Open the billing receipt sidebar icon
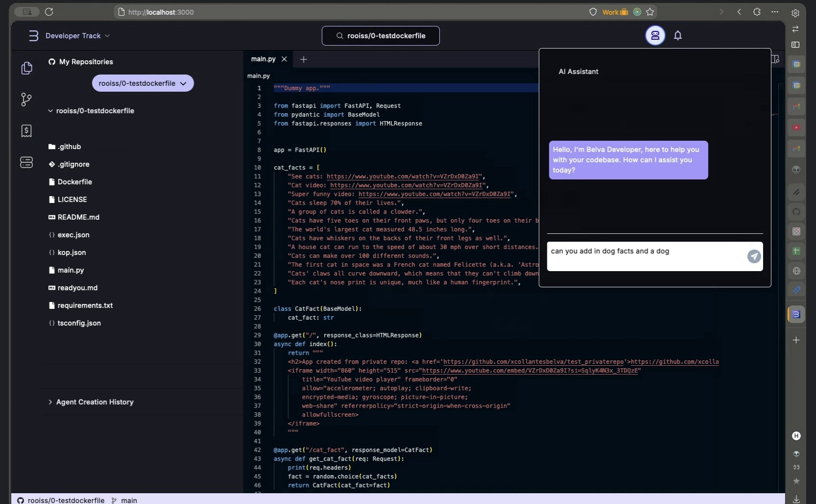Viewport: 816px width, 504px height. (x=26, y=131)
